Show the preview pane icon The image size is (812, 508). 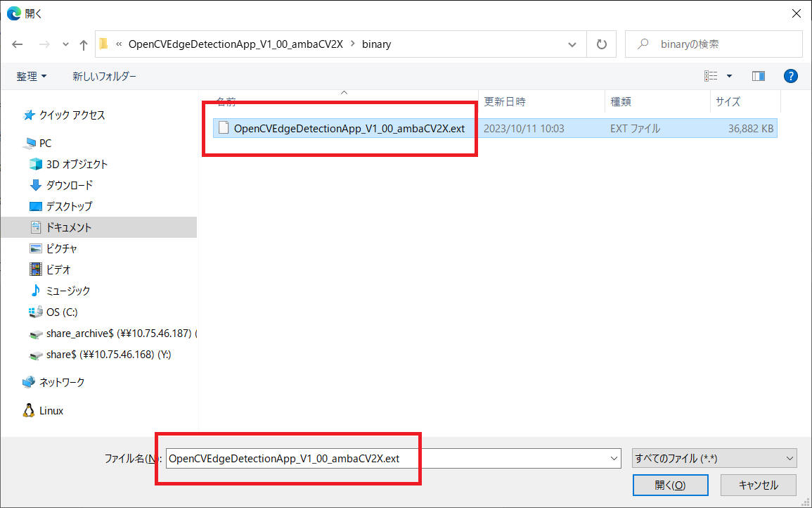pyautogui.click(x=758, y=76)
